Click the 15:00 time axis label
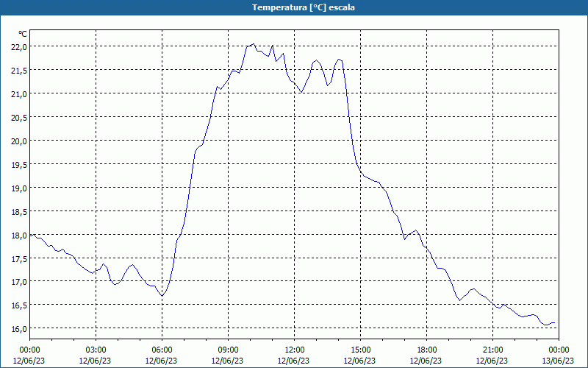588x368 pixels. [360, 350]
